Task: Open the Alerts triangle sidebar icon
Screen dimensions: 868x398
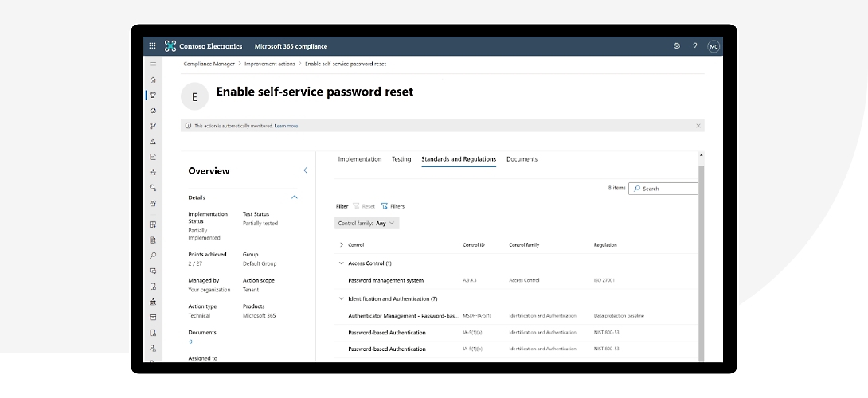Action: pyautogui.click(x=153, y=141)
